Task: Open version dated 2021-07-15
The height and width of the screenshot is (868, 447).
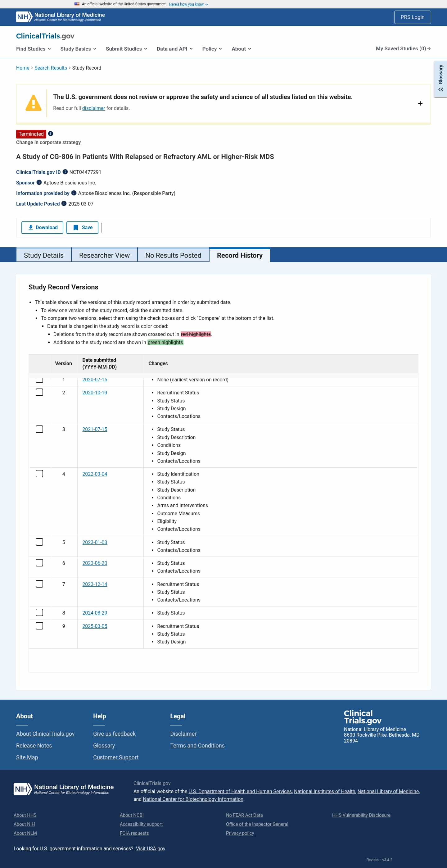Action: 95,429
